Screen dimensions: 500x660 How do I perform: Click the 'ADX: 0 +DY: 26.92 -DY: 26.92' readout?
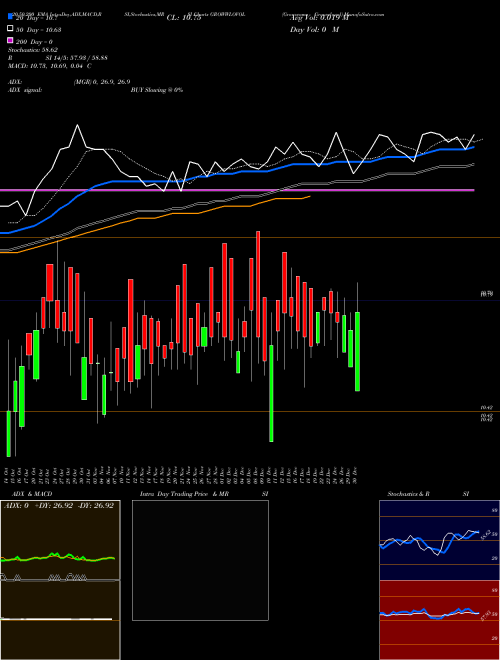59,506
